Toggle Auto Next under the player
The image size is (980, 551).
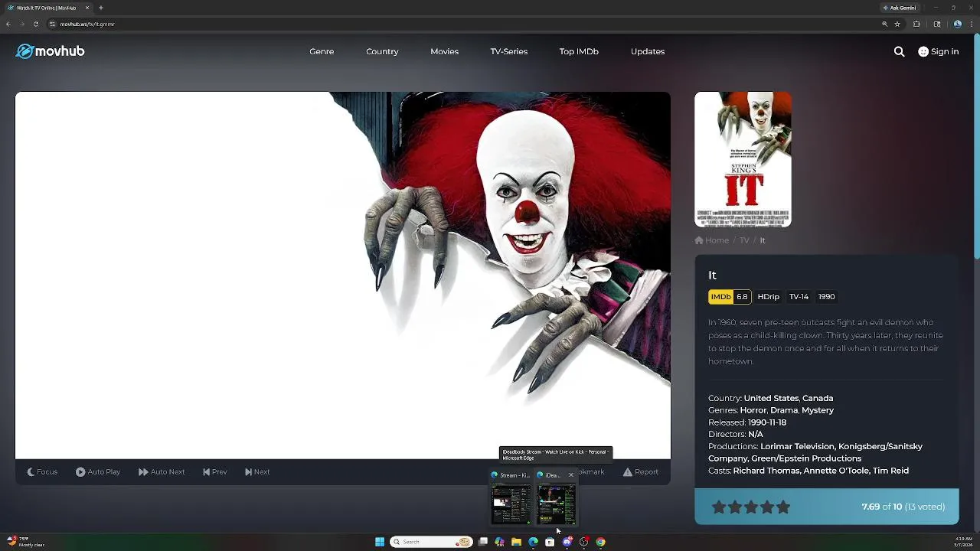click(x=162, y=472)
